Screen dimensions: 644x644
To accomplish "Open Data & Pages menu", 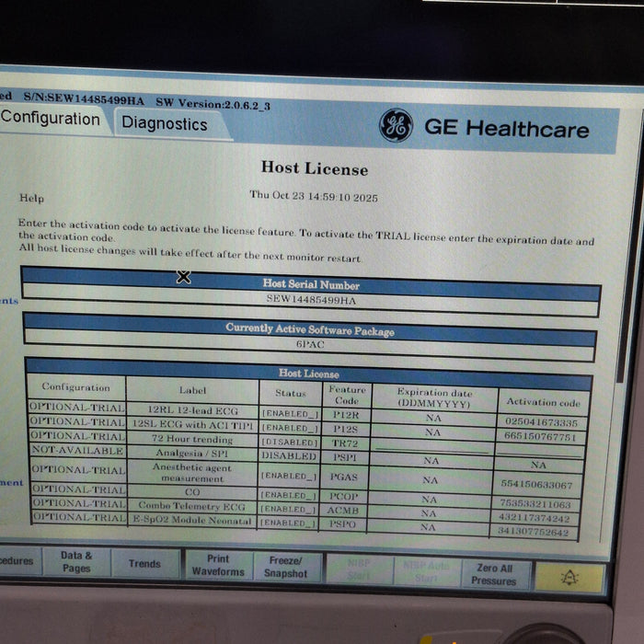I will tap(76, 561).
